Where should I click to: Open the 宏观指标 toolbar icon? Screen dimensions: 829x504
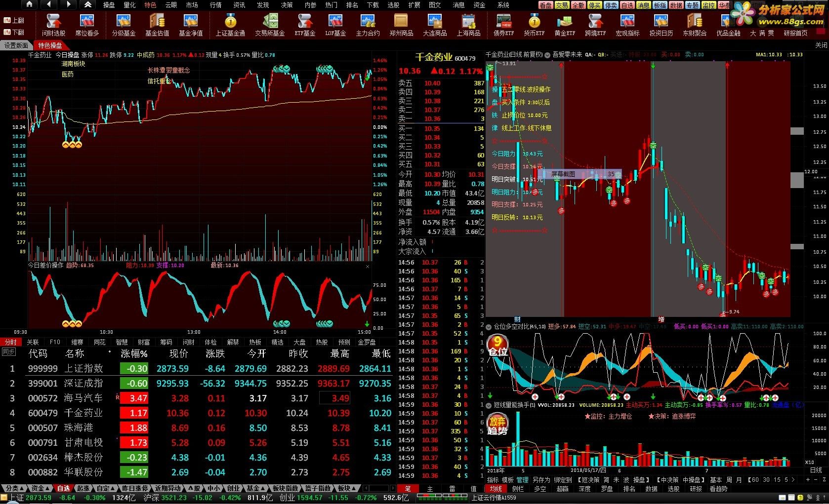(627, 25)
